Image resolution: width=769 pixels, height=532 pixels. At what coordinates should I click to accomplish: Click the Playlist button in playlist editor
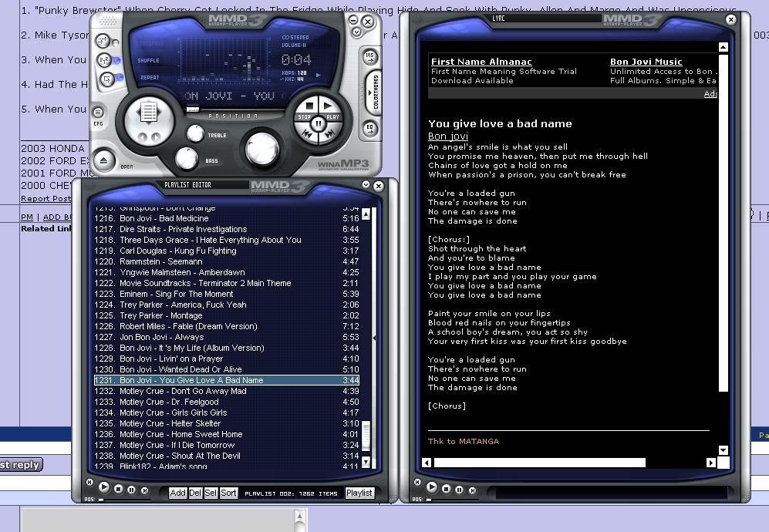pyautogui.click(x=359, y=493)
